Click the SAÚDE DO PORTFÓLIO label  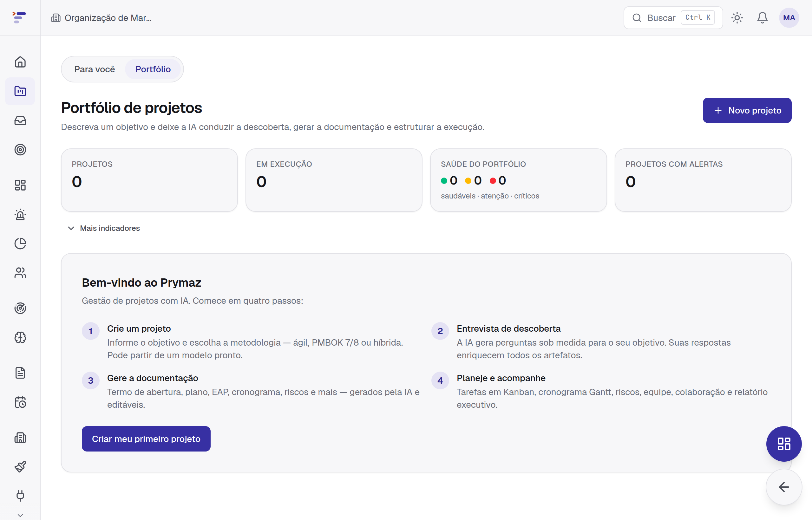click(x=483, y=164)
